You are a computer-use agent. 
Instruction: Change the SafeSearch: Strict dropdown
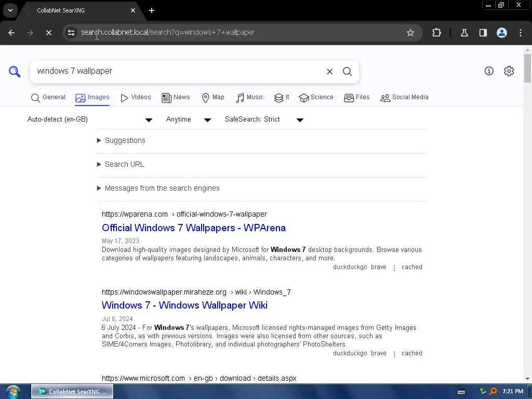[x=263, y=119]
